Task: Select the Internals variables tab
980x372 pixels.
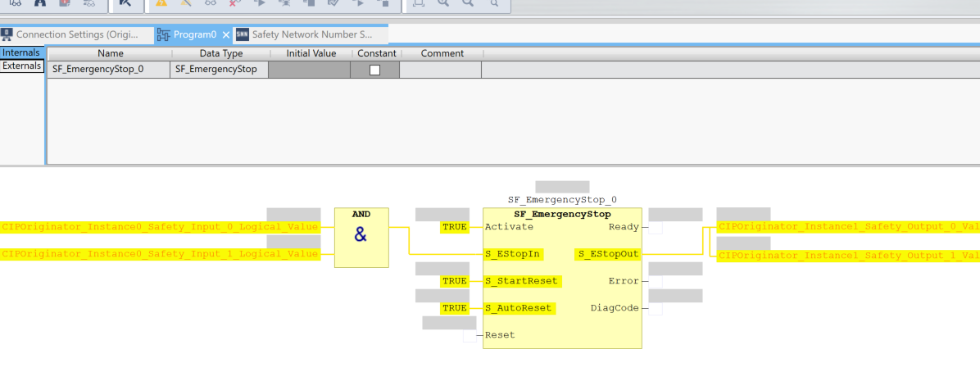Action: [22, 53]
